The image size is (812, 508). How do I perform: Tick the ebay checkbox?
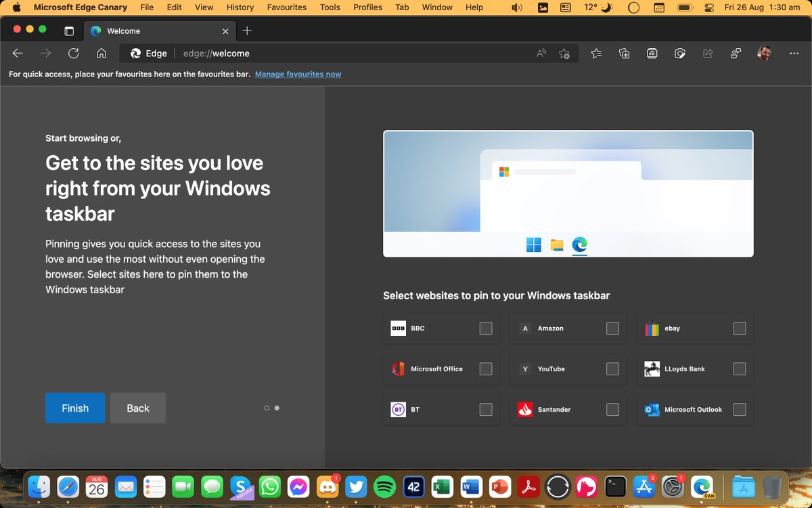point(740,329)
